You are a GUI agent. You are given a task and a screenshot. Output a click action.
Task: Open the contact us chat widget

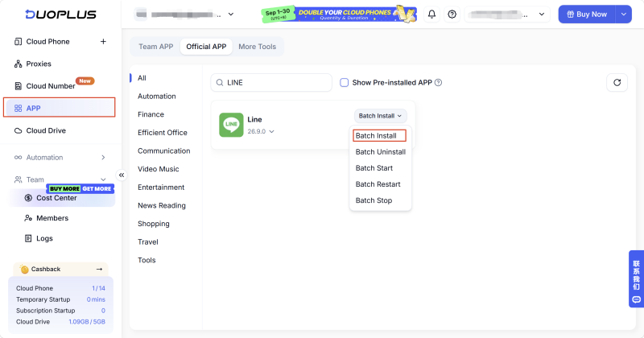coord(636,279)
